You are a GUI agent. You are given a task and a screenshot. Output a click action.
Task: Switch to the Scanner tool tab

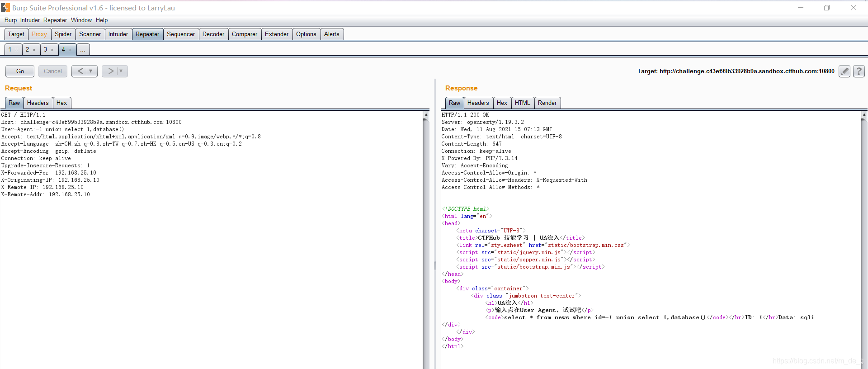[90, 34]
